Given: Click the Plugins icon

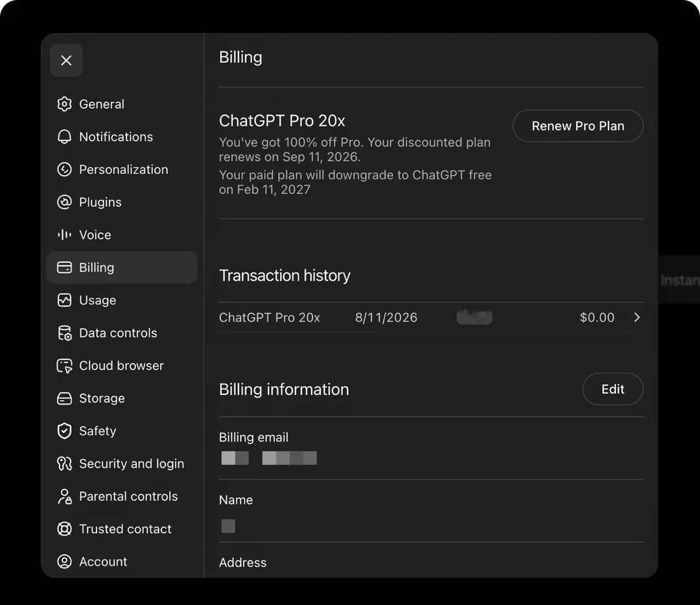Looking at the screenshot, I should [64, 202].
